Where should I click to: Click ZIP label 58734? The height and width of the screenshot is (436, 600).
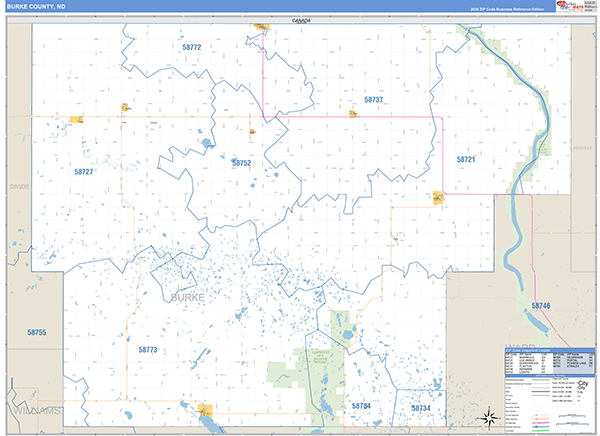(421, 408)
